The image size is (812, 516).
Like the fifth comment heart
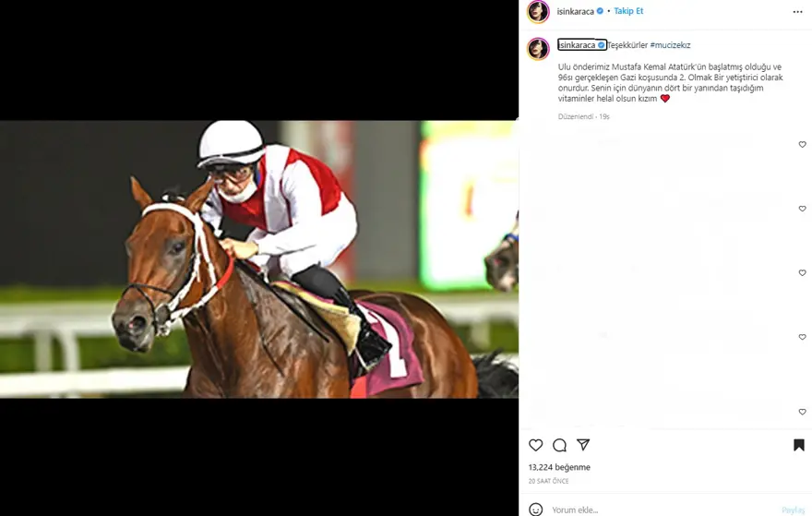(802, 412)
